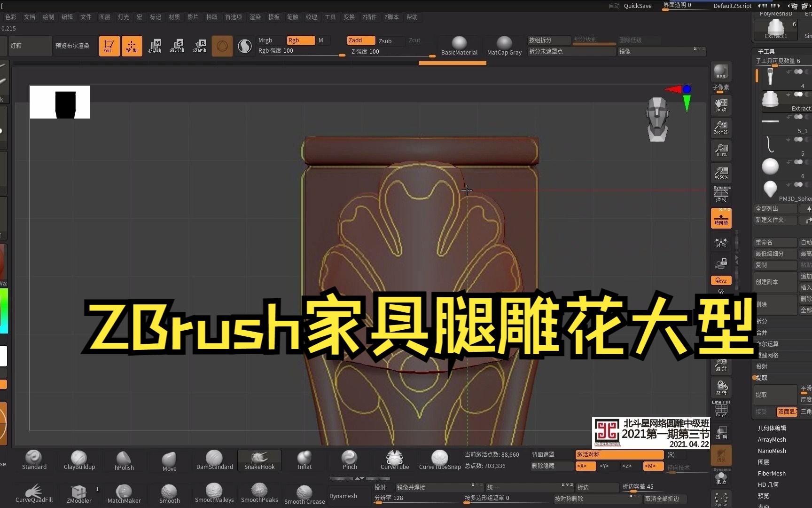Image resolution: width=812 pixels, height=508 pixels.
Task: Select the Pinch brush
Action: pos(350,460)
